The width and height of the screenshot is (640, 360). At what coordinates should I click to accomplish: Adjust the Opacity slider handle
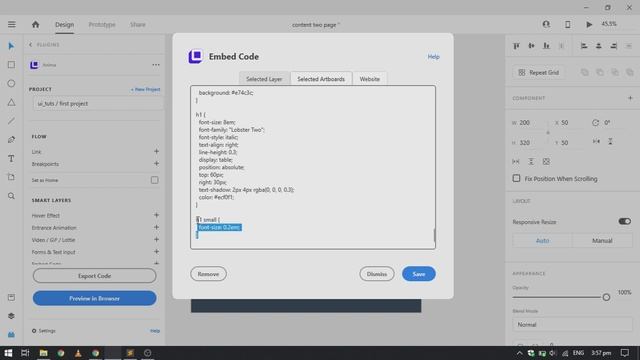[x=606, y=297]
